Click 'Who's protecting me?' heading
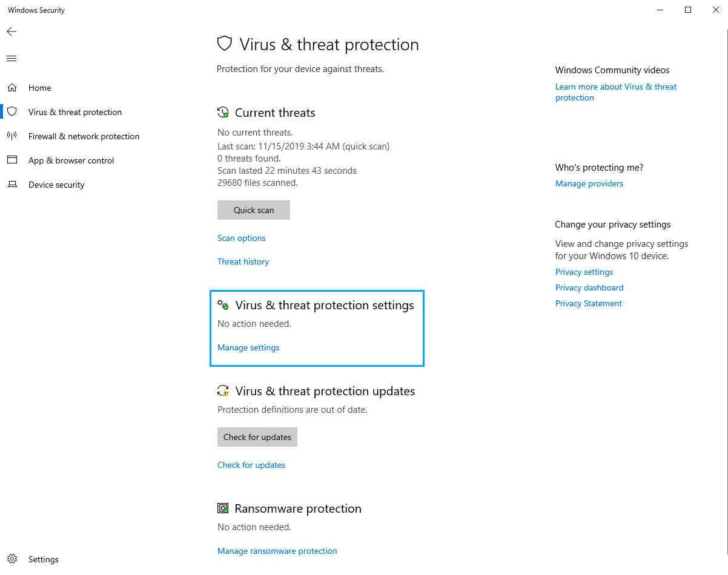The height and width of the screenshot is (575, 728). (599, 168)
